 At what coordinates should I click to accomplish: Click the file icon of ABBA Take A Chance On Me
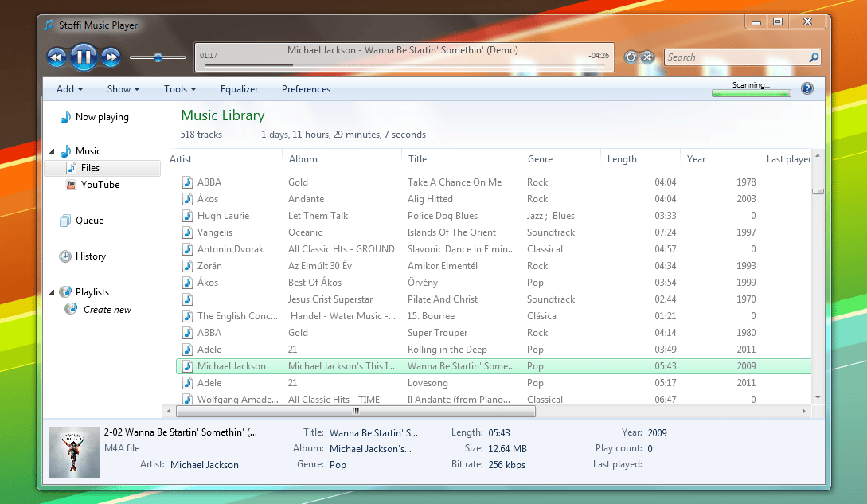187,182
